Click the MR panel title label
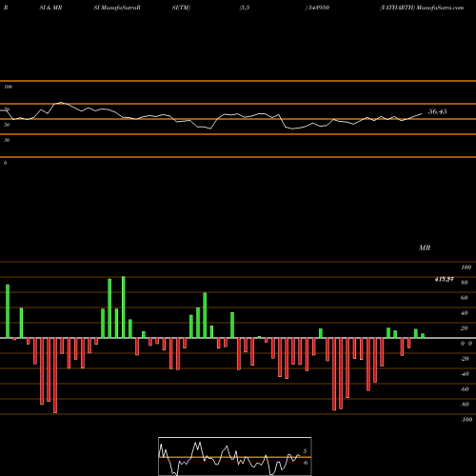This screenshot has width=476, height=476. point(425,248)
